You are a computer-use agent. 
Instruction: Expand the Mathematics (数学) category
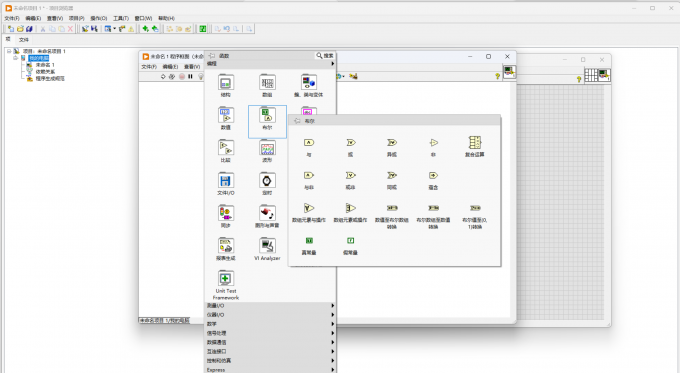click(271, 324)
